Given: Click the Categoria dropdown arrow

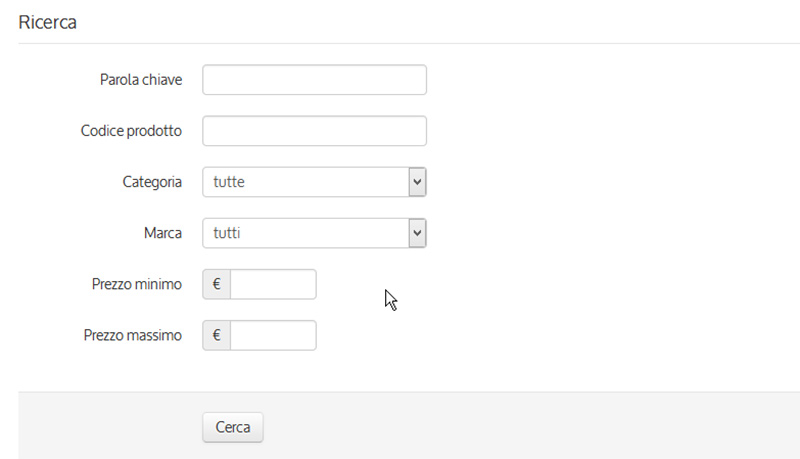Looking at the screenshot, I should [x=417, y=182].
